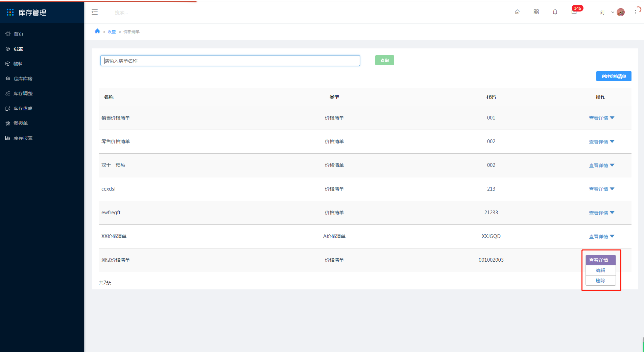
Task: Click 查看详情 link for cexdsf
Action: coord(598,189)
